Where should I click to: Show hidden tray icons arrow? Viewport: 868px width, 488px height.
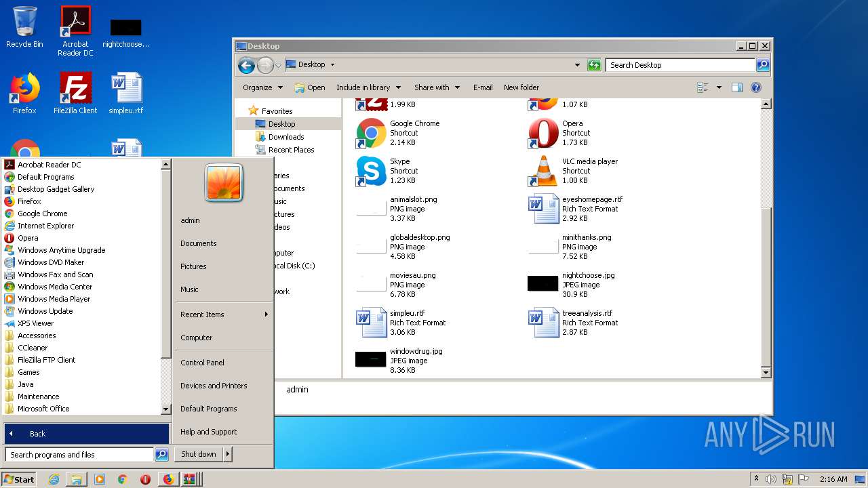coord(756,479)
